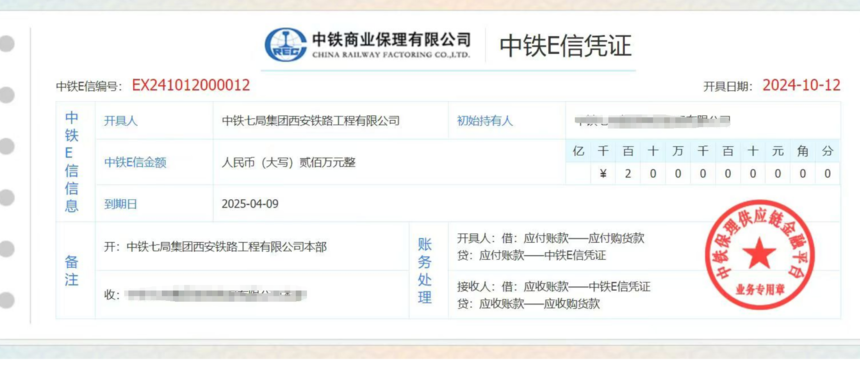Select 人民币（大写）贰佰万元整 amount text

coord(288,162)
